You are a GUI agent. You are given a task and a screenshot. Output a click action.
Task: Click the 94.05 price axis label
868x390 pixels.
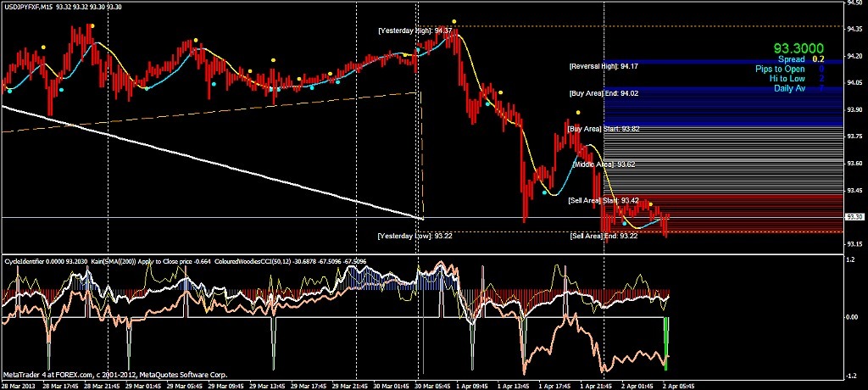(x=854, y=82)
